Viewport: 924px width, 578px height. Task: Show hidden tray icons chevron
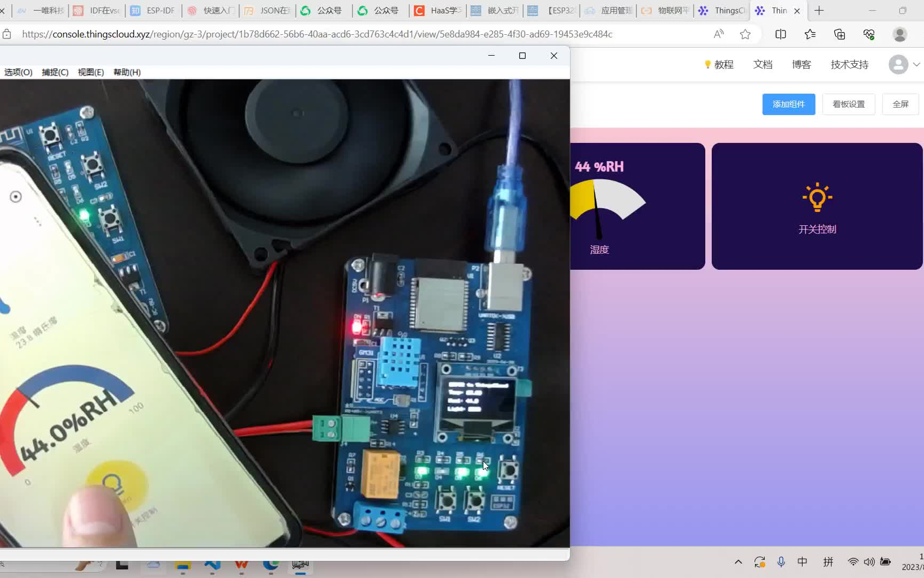coord(738,562)
